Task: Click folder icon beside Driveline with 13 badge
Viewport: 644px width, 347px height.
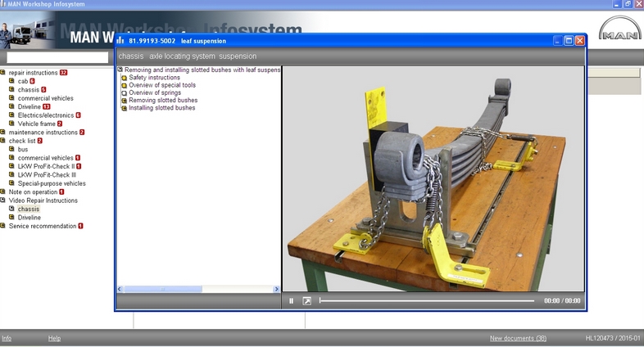Action: pyautogui.click(x=12, y=106)
